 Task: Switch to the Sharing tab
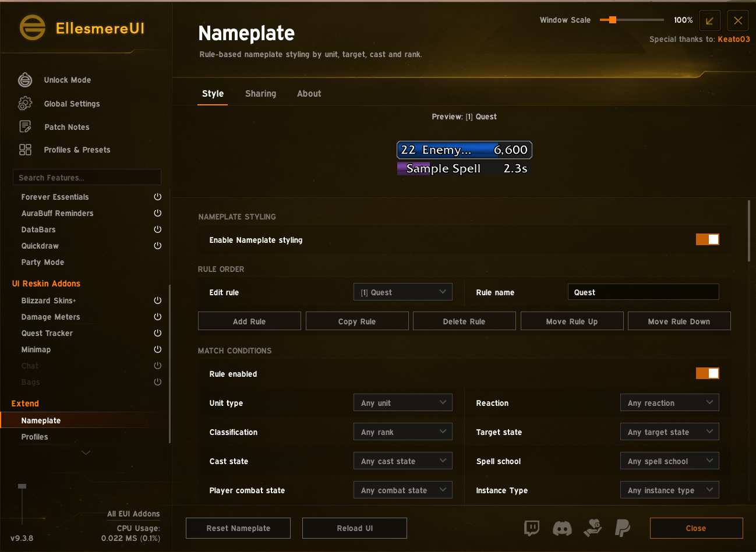[x=261, y=94]
